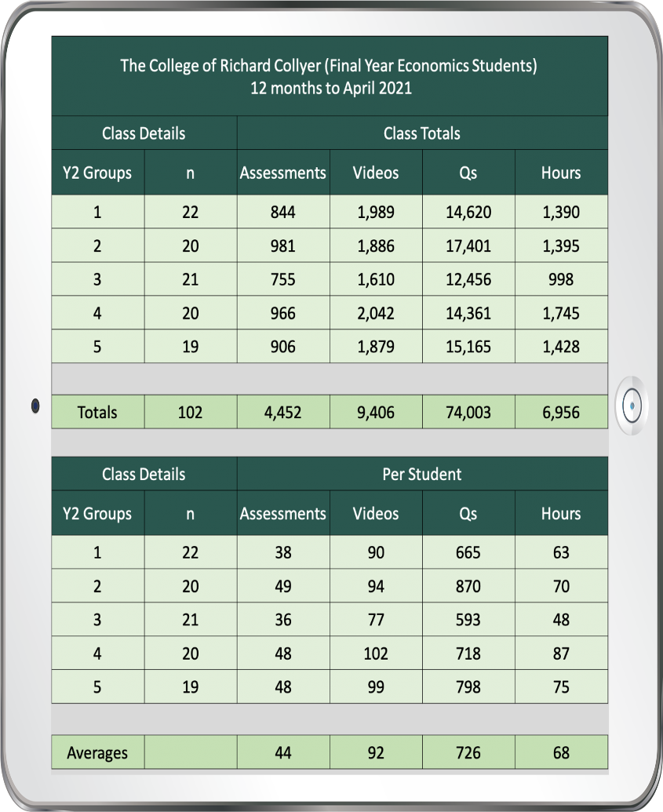The height and width of the screenshot is (812, 663).
Task: Tap the tablet front camera dot
Action: 35,406
